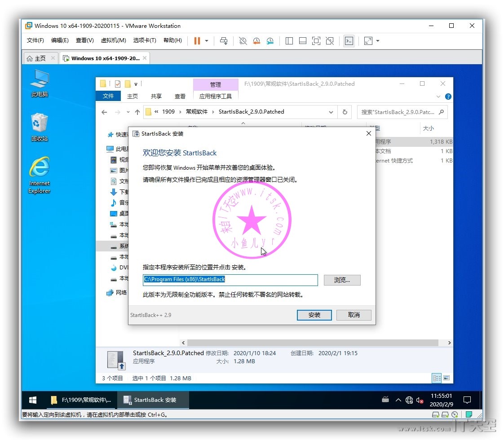The height and width of the screenshot is (440, 504).
Task: Open the power options dropdown beside the pause icon
Action: (207, 41)
